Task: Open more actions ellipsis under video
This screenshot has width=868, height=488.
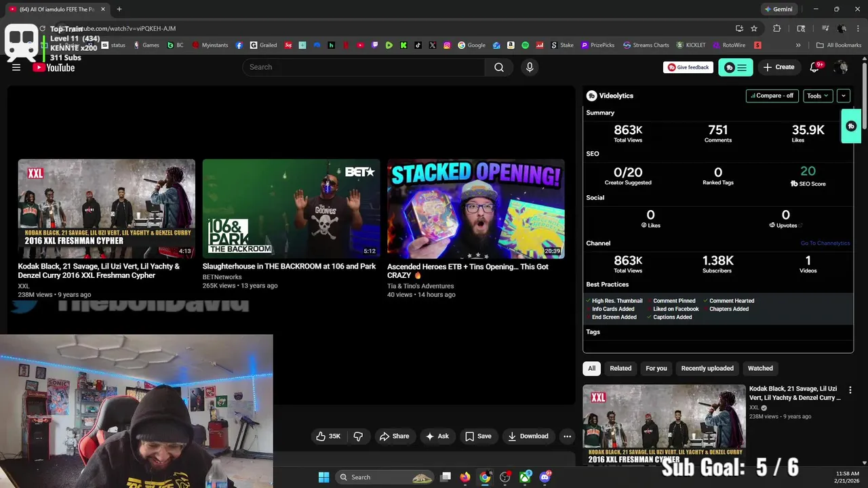Action: 568,436
